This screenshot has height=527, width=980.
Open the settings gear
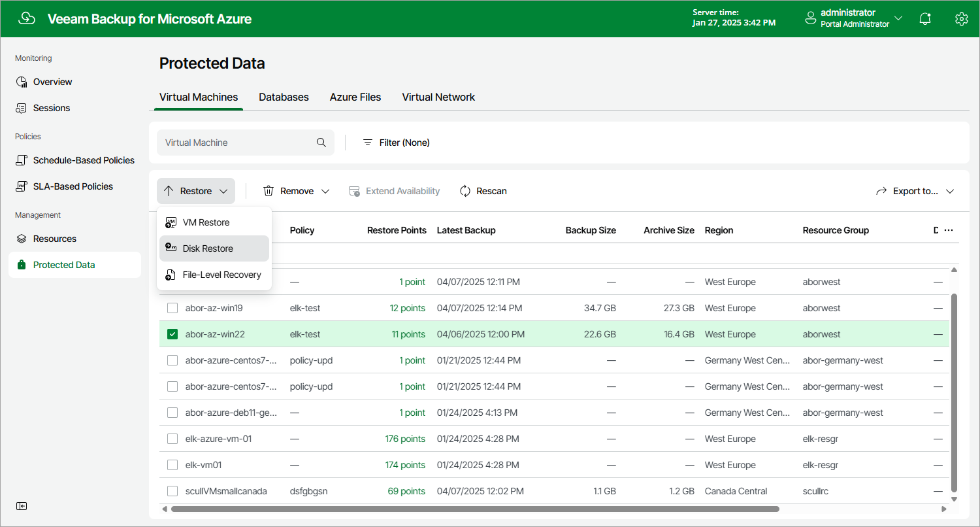tap(961, 19)
